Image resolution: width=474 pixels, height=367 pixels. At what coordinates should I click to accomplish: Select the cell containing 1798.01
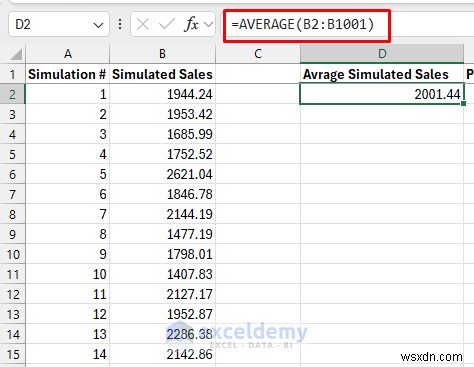162,254
